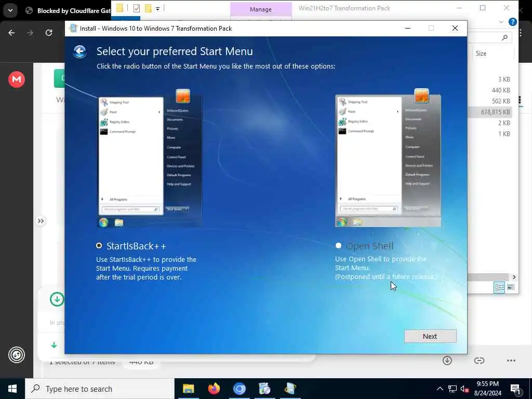Select the 502 KB file size entry
Image resolution: width=532 pixels, height=399 pixels.
[x=501, y=101]
